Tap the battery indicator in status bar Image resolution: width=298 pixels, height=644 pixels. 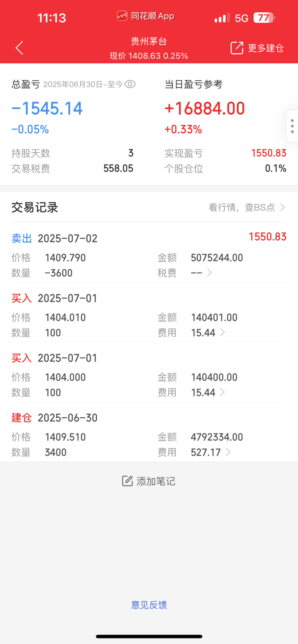(264, 18)
